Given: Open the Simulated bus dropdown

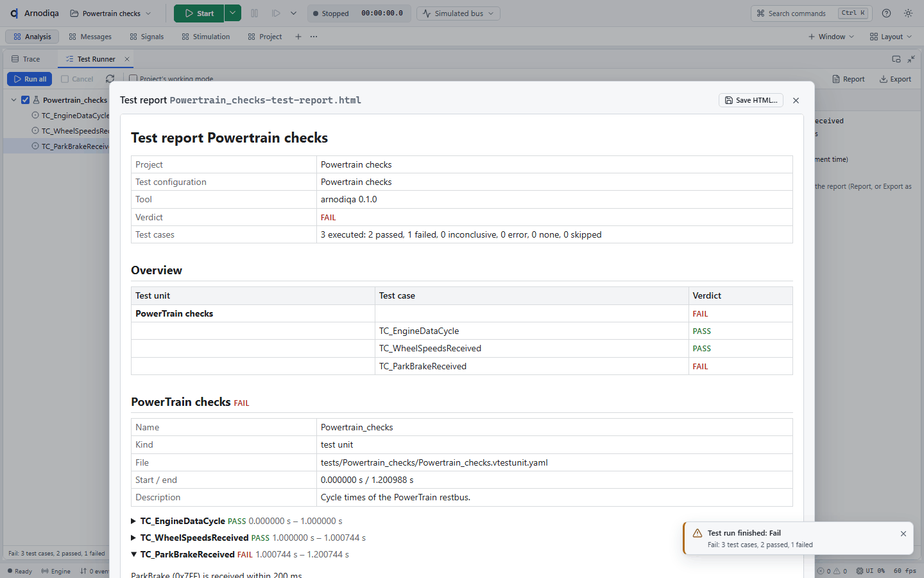Looking at the screenshot, I should pos(459,13).
